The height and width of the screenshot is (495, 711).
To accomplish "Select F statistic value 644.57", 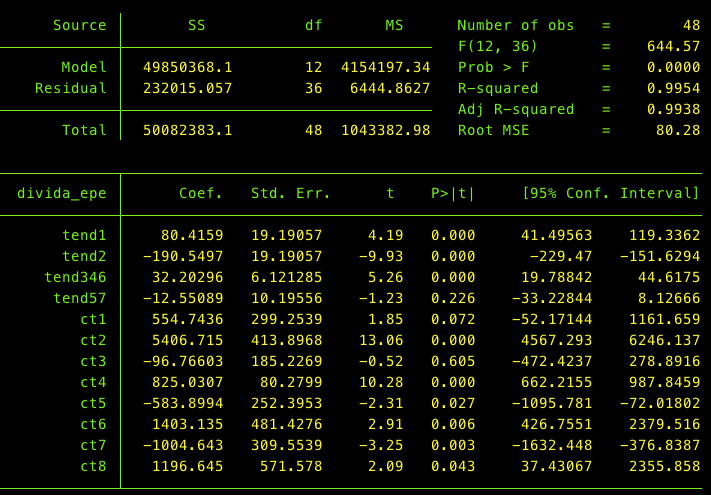I will click(x=673, y=46).
